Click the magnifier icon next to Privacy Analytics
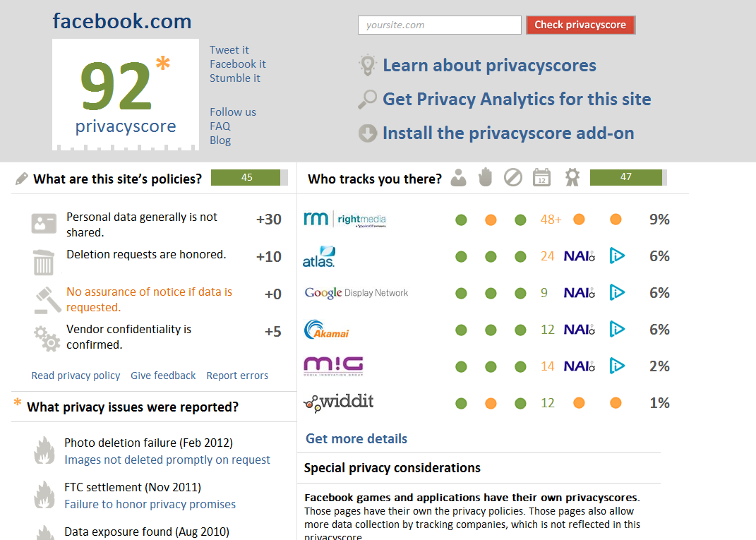The image size is (756, 540). 367,100
